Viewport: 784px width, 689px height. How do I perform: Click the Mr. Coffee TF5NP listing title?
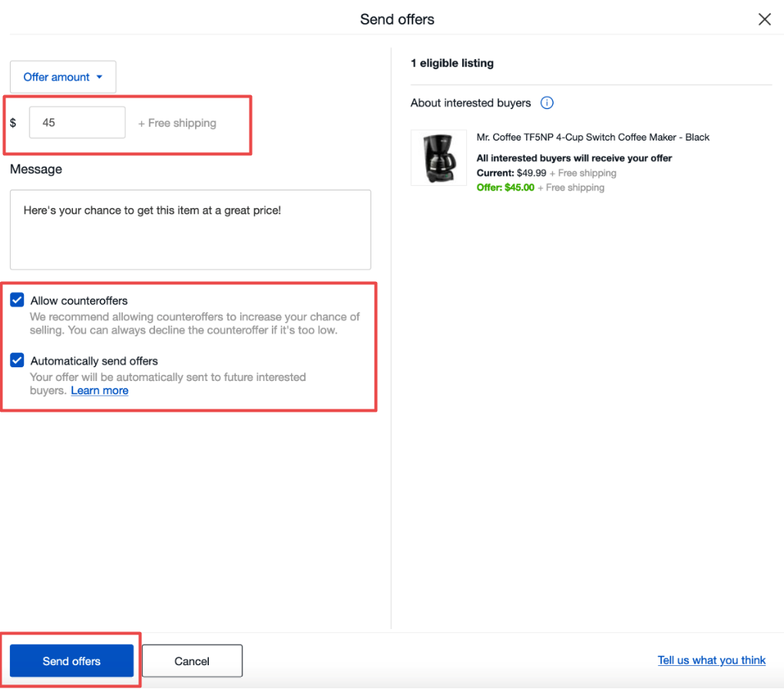click(x=593, y=137)
